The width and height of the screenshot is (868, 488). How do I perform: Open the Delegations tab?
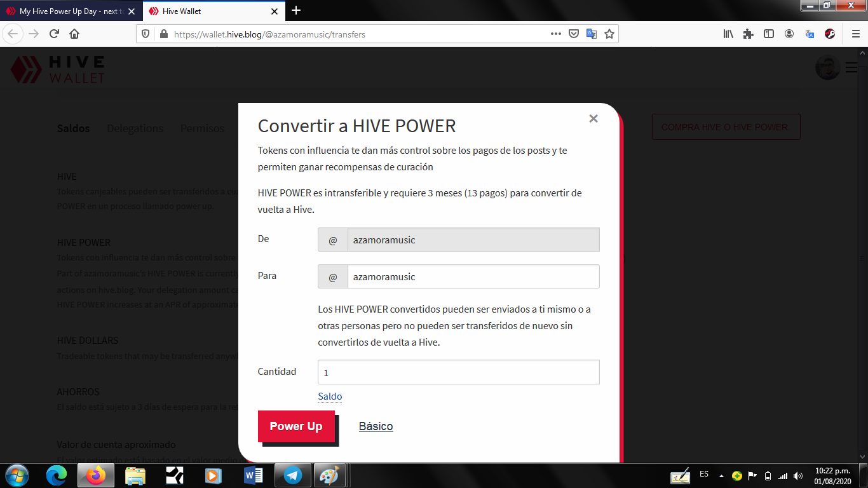point(135,128)
